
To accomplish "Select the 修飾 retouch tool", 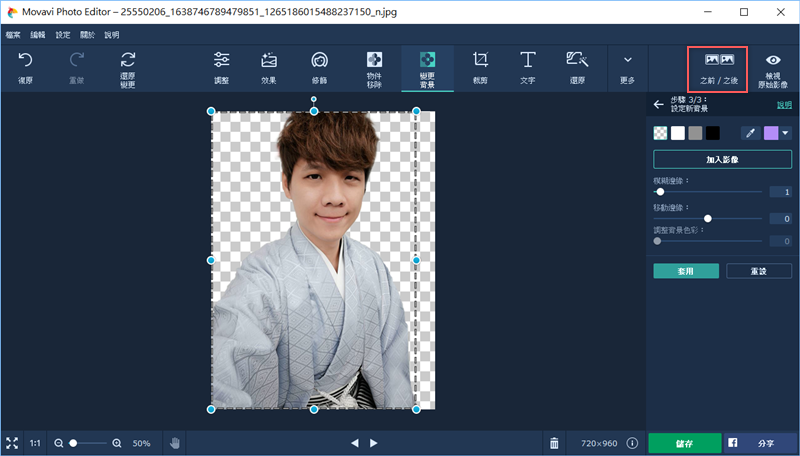I will 319,68.
